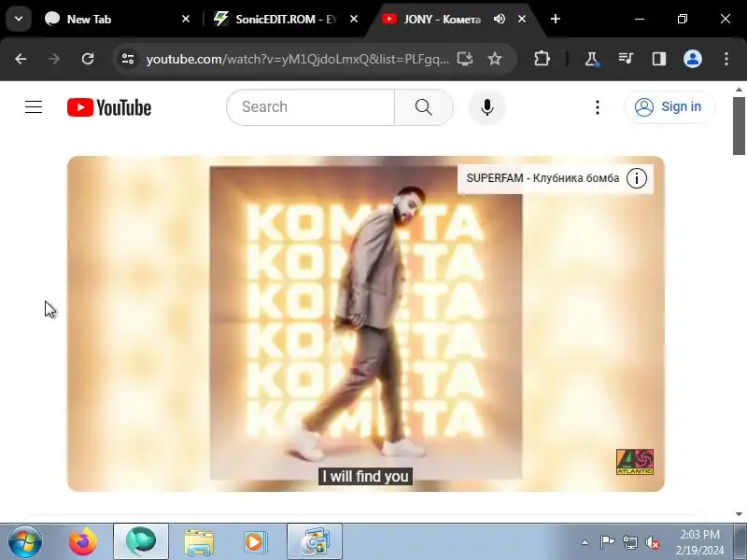Screen dimensions: 747x560
Task: Install app icon in address bar
Action: pyautogui.click(x=465, y=59)
